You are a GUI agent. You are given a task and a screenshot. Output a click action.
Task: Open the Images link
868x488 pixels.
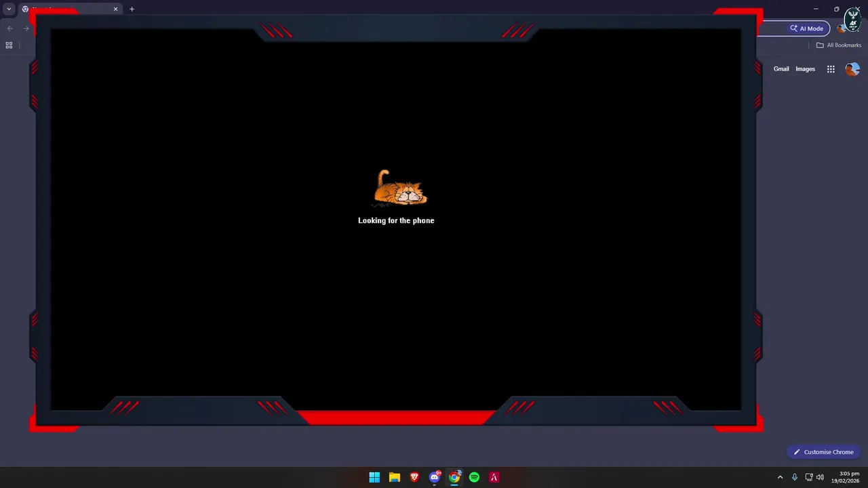[x=805, y=69]
